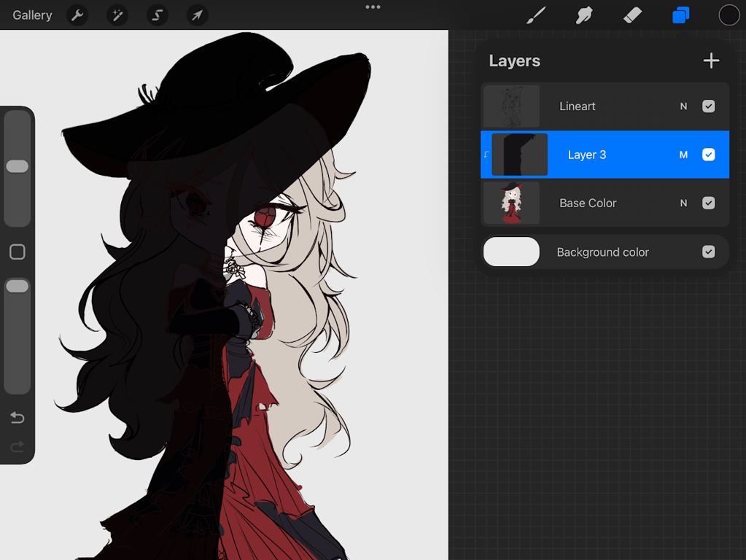746x560 pixels.
Task: Select the Smudge tool
Action: pos(584,15)
